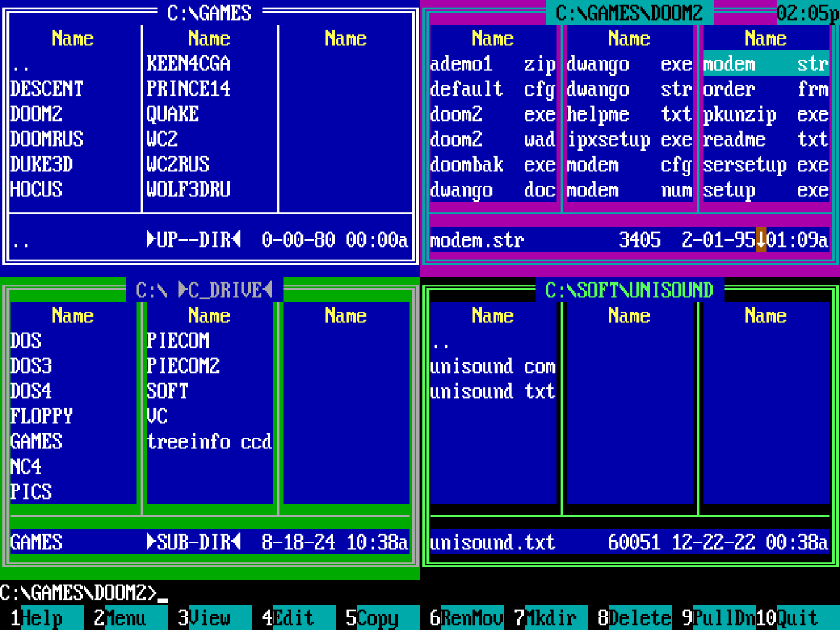
Task: Select treeinfo ccd file in C:\ panel
Action: coord(210,441)
